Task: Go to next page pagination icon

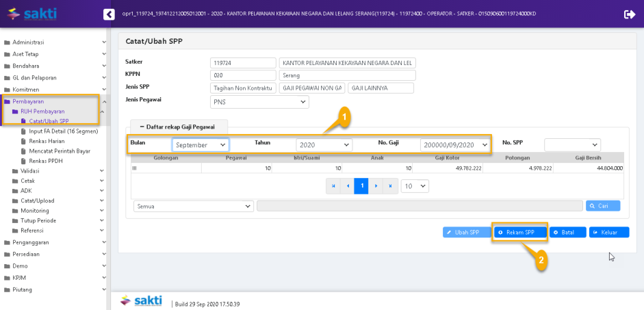Action: point(376,186)
